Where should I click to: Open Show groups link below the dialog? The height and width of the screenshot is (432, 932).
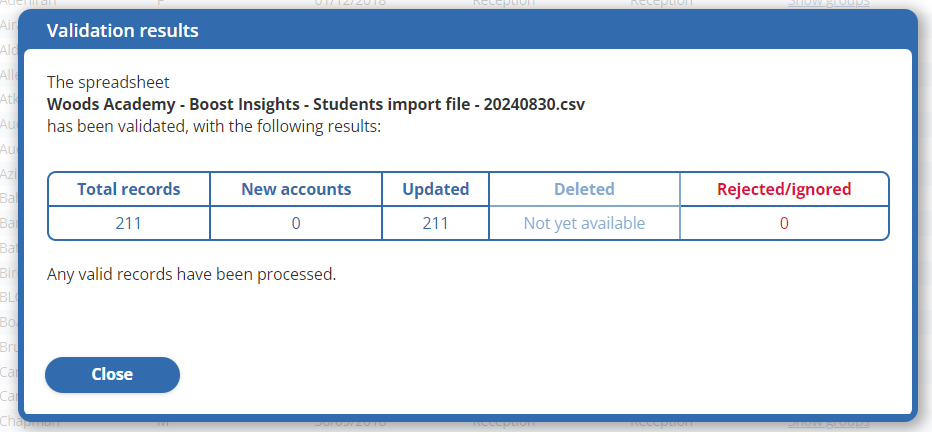click(x=828, y=423)
